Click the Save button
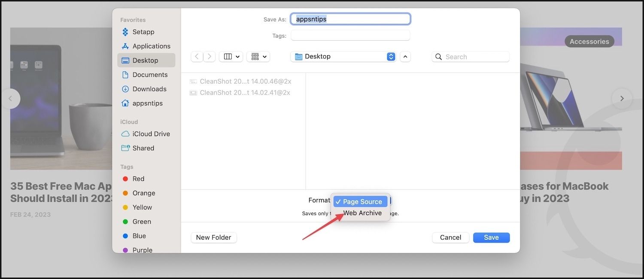 pyautogui.click(x=491, y=237)
